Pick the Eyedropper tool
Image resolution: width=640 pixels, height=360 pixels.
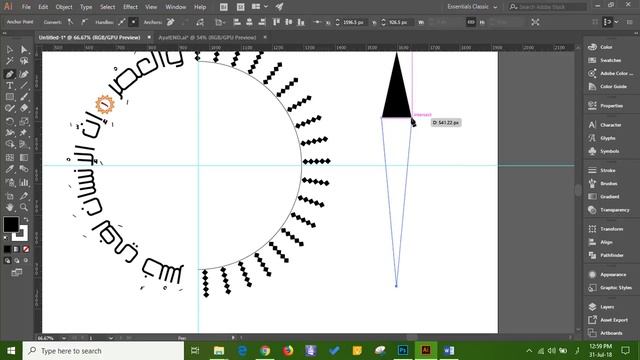click(9, 169)
